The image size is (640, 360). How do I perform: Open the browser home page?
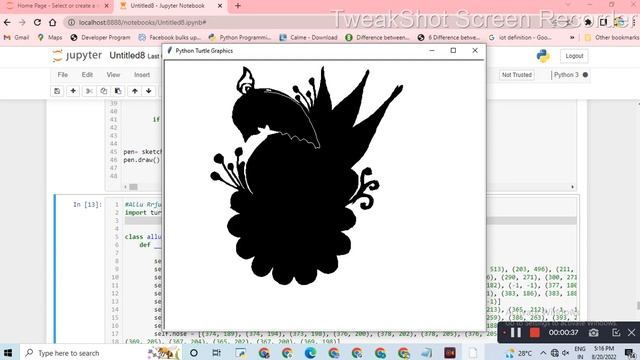click(52, 22)
